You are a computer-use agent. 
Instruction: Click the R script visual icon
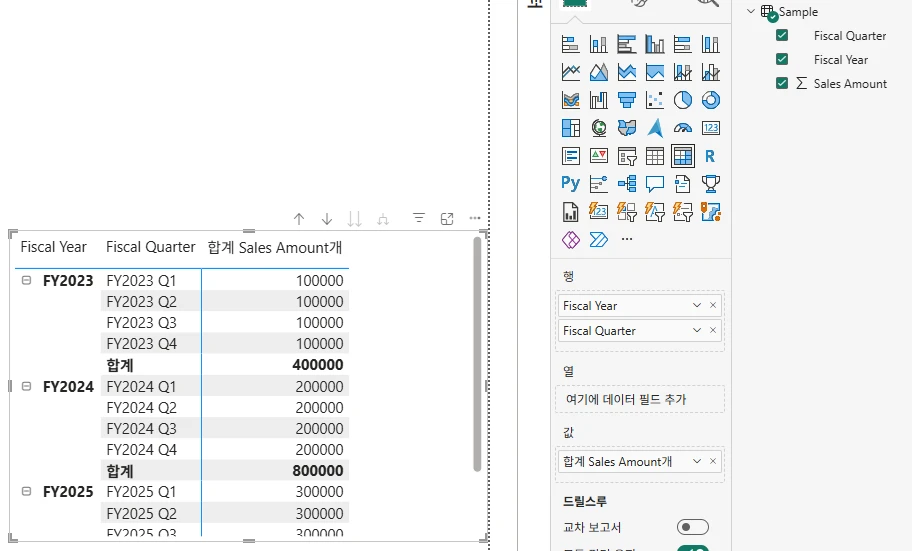[x=711, y=156]
